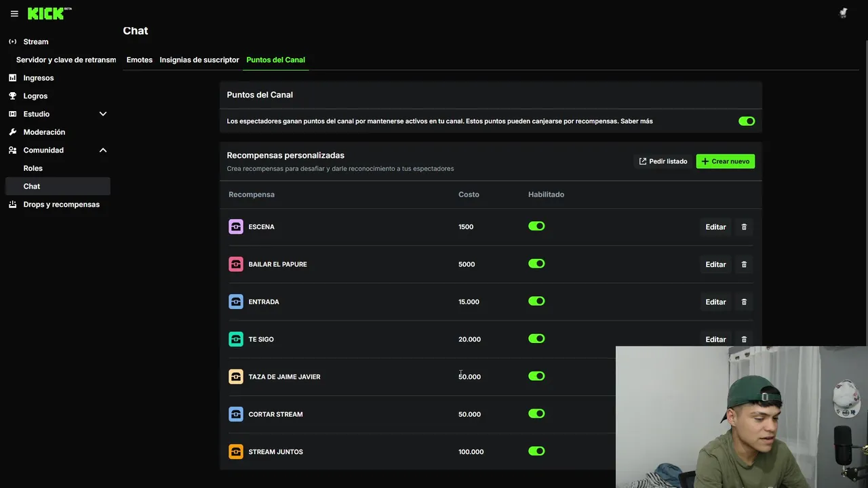Screen dimensions: 868x488
Task: Click the TAZA DE JAIME JAVIER color icon
Action: 236,377
